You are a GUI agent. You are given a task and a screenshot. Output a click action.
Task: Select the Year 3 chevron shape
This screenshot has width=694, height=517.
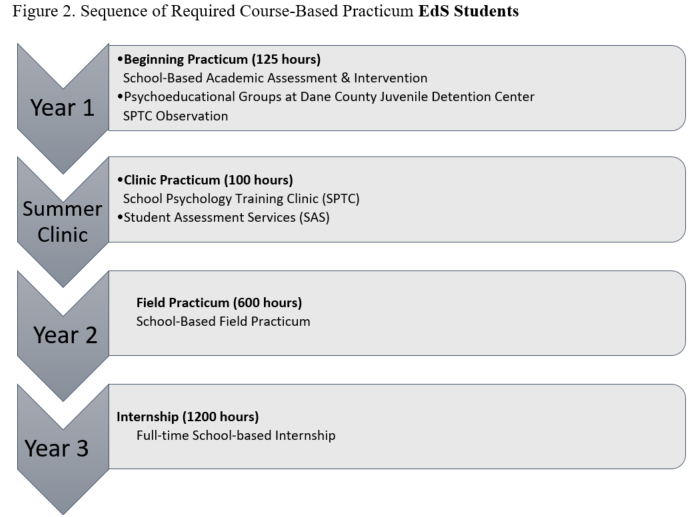(62, 448)
